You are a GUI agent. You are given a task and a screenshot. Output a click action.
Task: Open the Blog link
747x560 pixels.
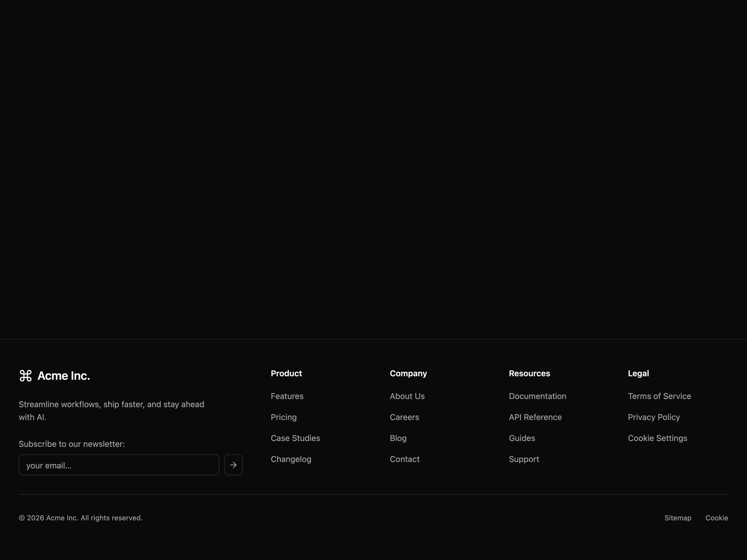pos(398,438)
